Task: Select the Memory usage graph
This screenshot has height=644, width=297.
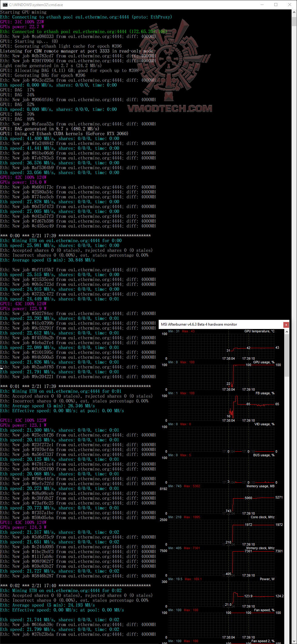Action: (221, 501)
